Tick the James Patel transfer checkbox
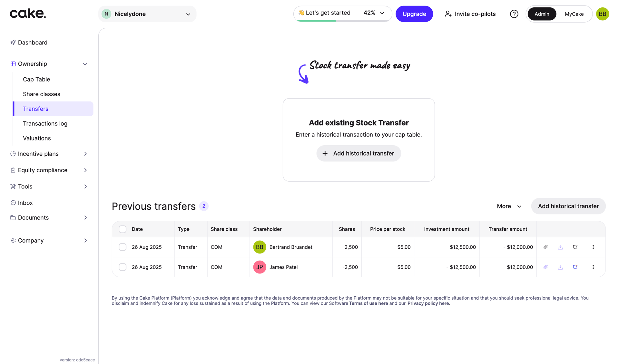This screenshot has height=364, width=619. [123, 267]
